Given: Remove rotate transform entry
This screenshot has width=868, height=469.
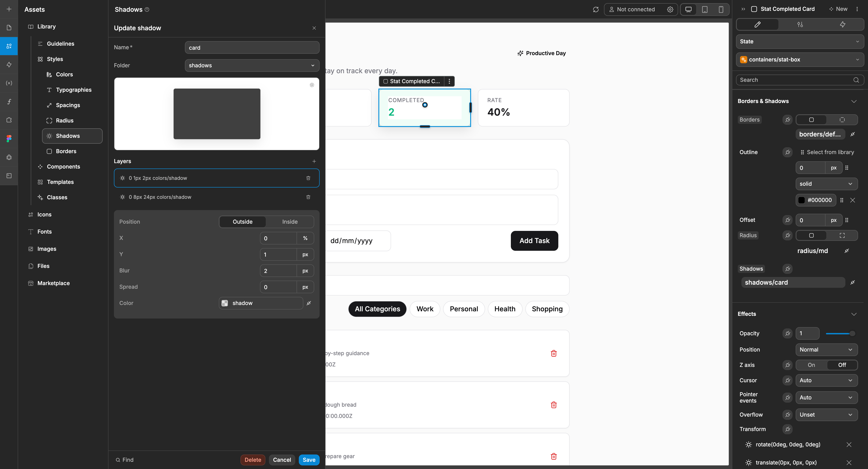Looking at the screenshot, I should [849, 444].
